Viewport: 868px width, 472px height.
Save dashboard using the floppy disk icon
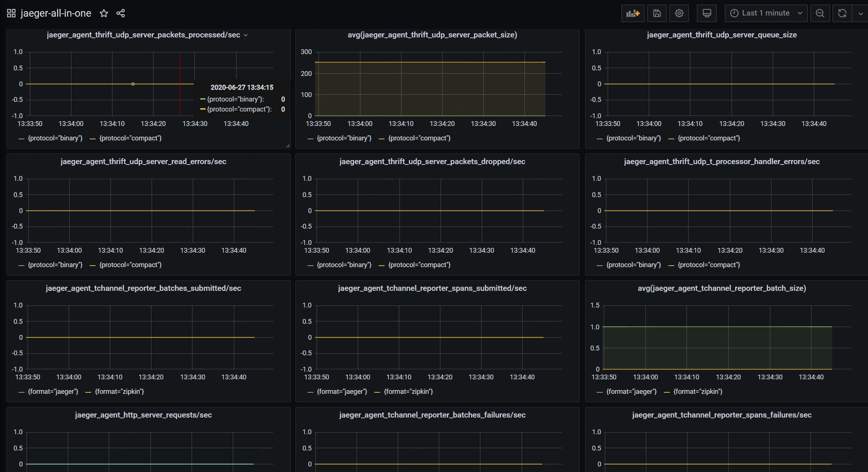click(656, 13)
